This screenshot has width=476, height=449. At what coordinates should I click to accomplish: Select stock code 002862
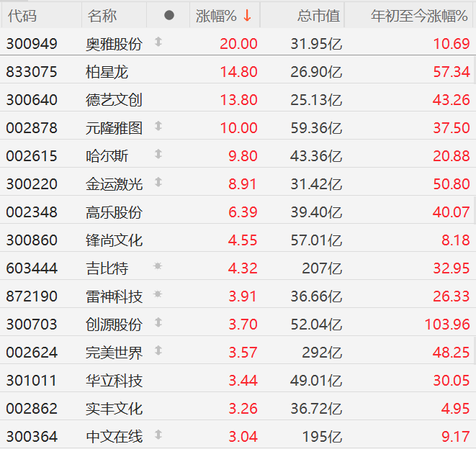point(32,409)
